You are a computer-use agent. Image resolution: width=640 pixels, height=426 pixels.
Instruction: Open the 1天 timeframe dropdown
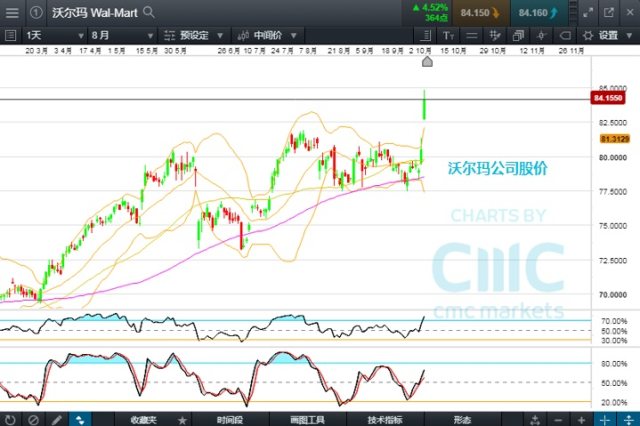(46, 35)
